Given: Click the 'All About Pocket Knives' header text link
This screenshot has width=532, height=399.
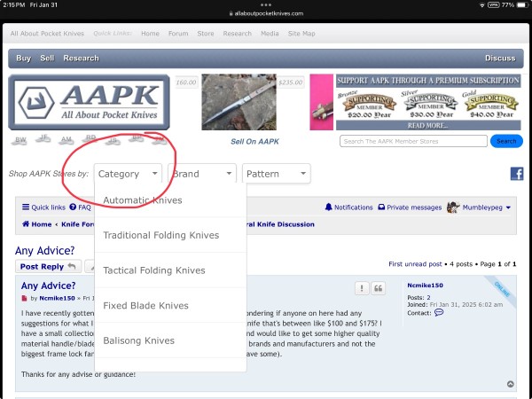Looking at the screenshot, I should tap(47, 34).
